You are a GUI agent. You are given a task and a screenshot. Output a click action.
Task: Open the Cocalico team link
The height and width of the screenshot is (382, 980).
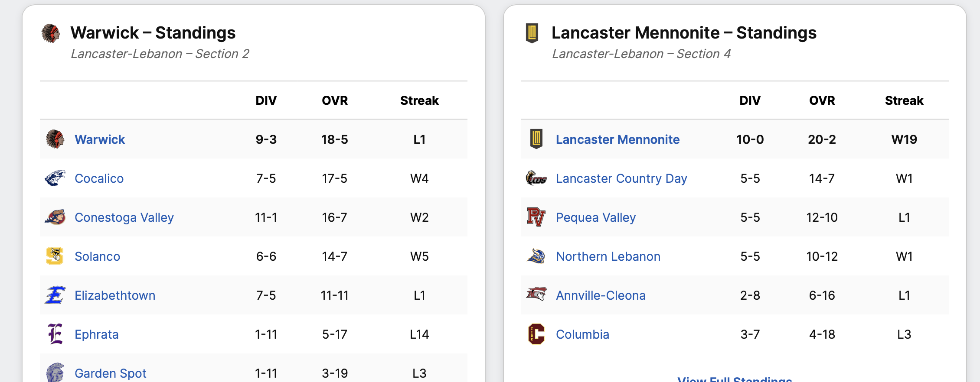[99, 178]
